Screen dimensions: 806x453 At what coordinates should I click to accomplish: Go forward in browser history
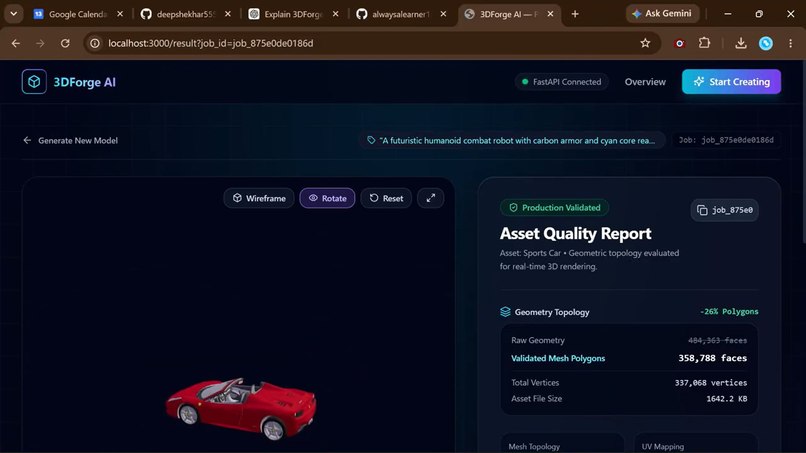[x=40, y=43]
